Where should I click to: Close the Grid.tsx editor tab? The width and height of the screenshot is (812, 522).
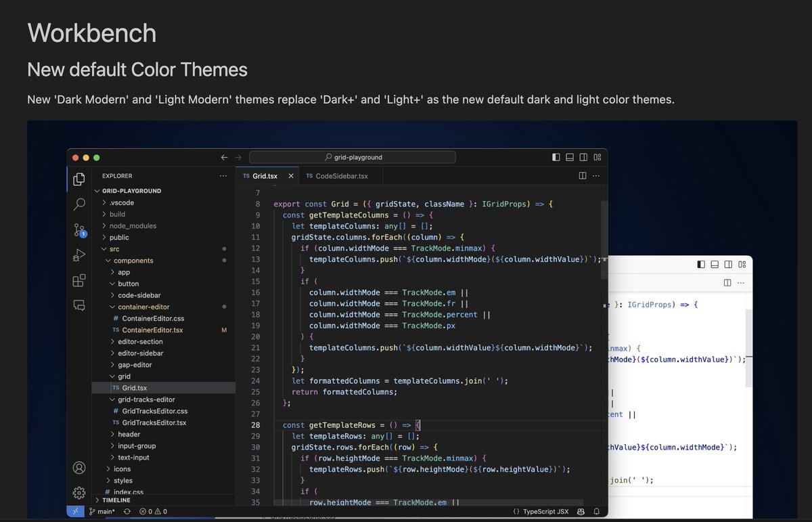tap(291, 176)
